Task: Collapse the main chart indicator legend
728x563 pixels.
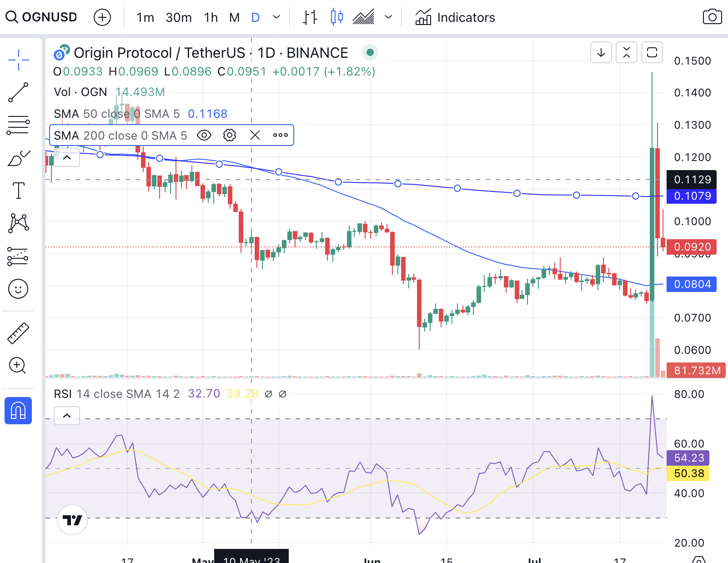Action: (67, 158)
